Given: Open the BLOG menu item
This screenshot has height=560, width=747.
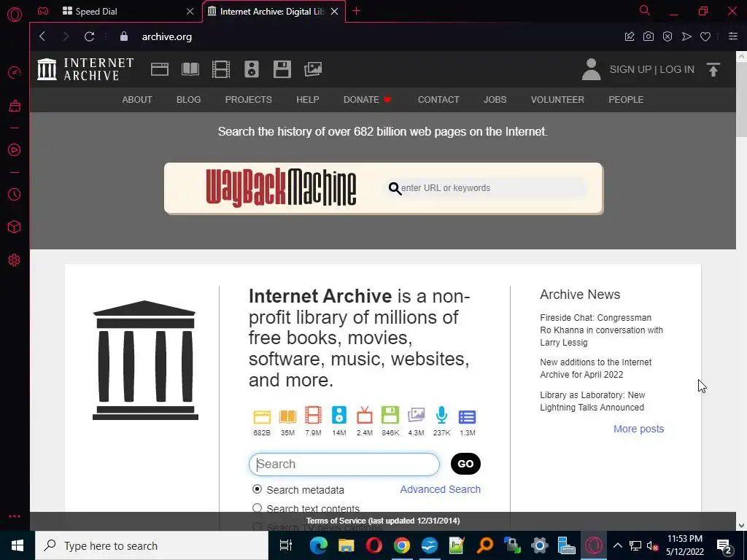Looking at the screenshot, I should (189, 99).
